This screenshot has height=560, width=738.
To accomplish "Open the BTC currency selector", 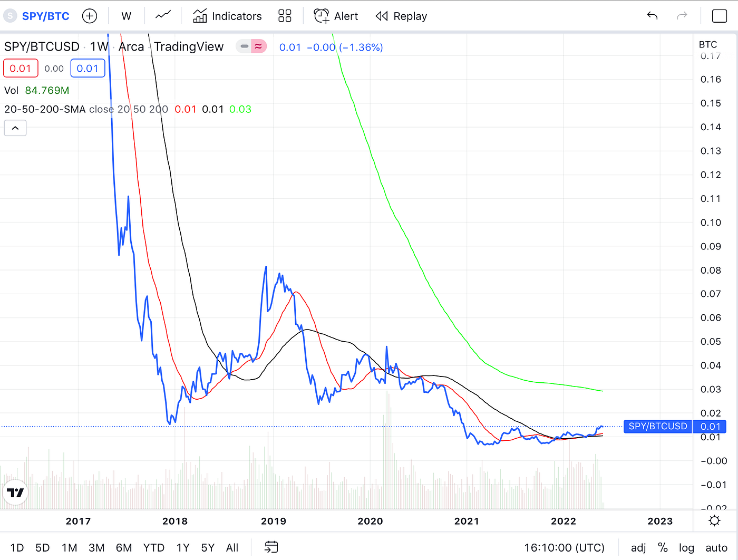I will 708,44.
